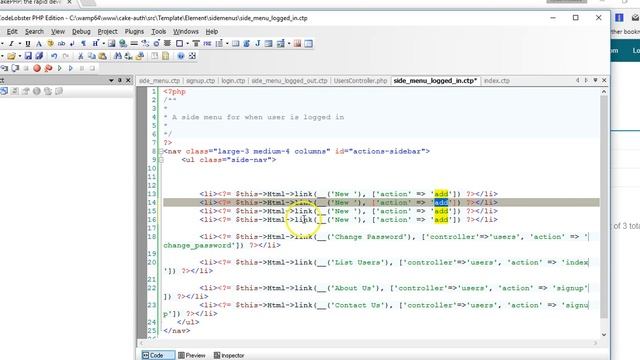Click 'List Users' text on line 20

pos(357,262)
